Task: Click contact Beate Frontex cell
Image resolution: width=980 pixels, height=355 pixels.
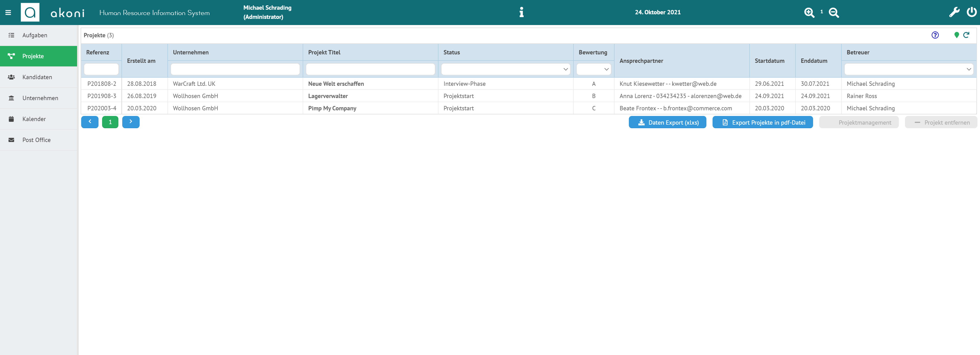Action: click(x=682, y=108)
